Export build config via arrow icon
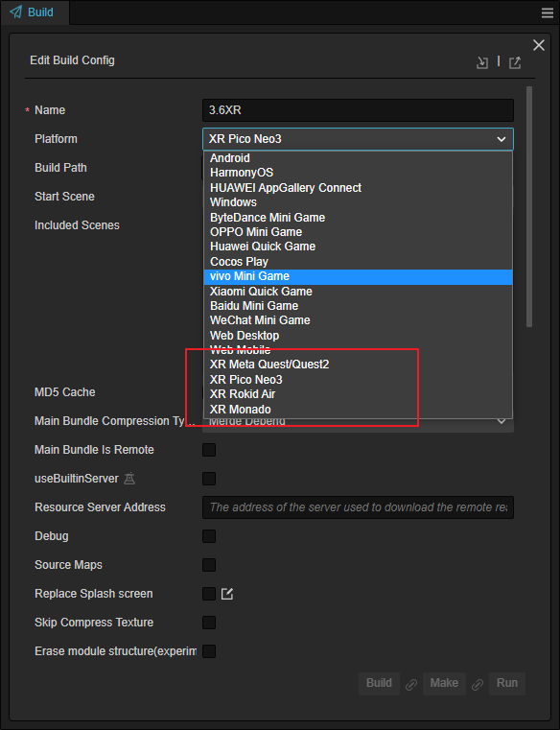560x730 pixels. coord(515,62)
